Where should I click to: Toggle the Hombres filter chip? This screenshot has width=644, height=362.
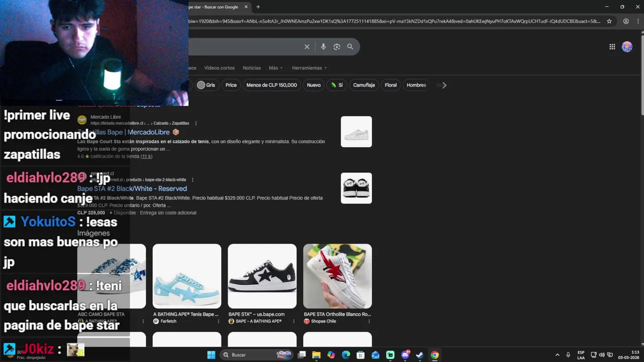[x=416, y=85]
